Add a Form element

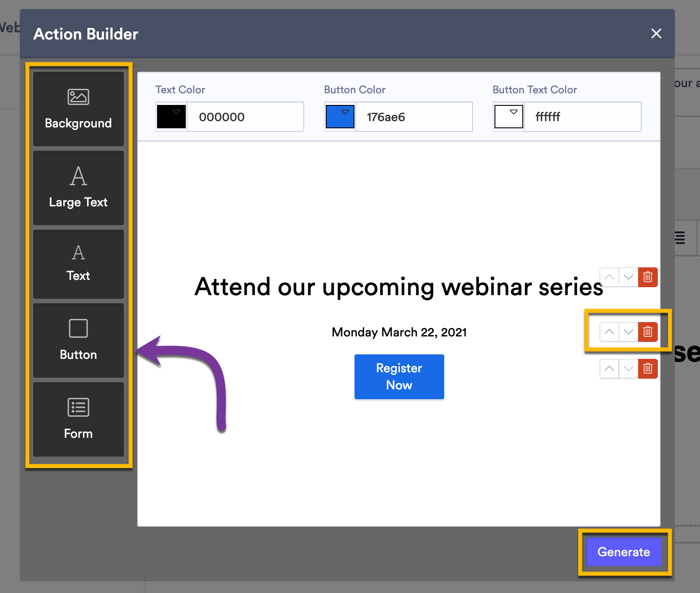pyautogui.click(x=79, y=419)
